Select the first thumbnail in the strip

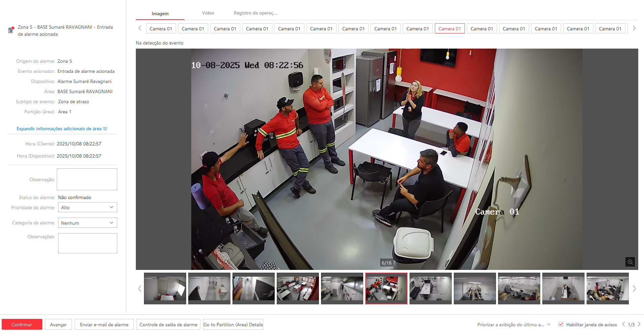pyautogui.click(x=165, y=288)
